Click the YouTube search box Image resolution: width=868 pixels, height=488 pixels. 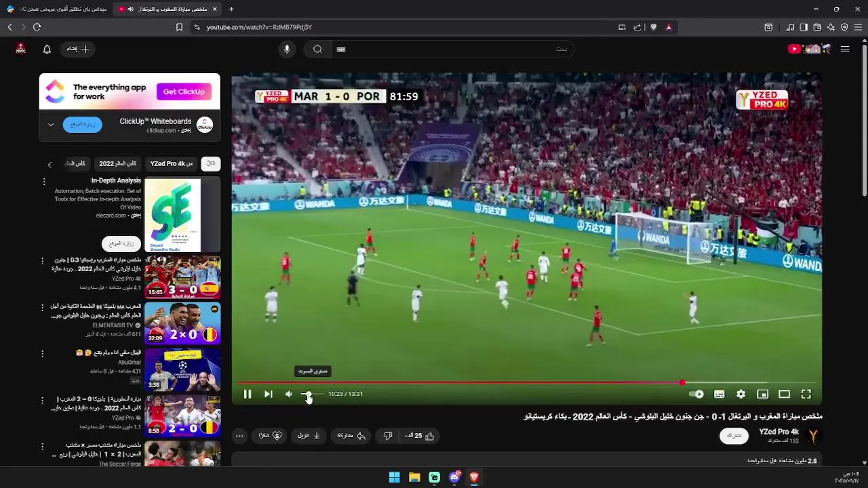pos(454,49)
